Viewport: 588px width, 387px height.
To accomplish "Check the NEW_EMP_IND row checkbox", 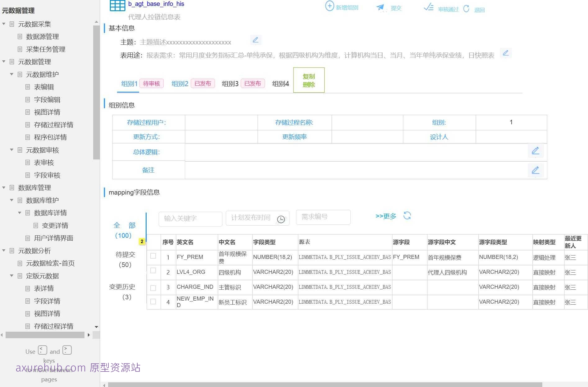I will click(153, 301).
